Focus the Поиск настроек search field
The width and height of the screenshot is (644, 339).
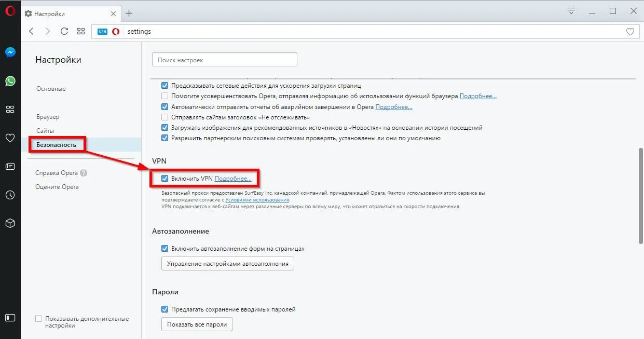point(225,60)
